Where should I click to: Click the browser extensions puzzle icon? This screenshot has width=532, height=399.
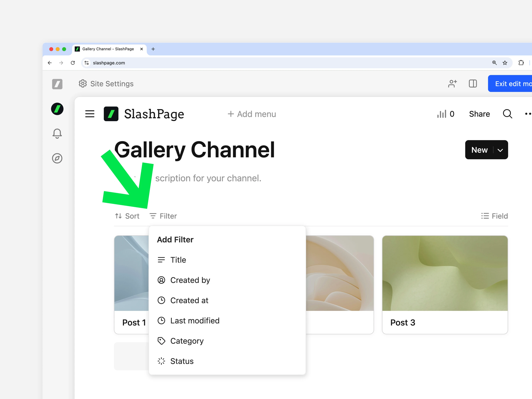521,63
